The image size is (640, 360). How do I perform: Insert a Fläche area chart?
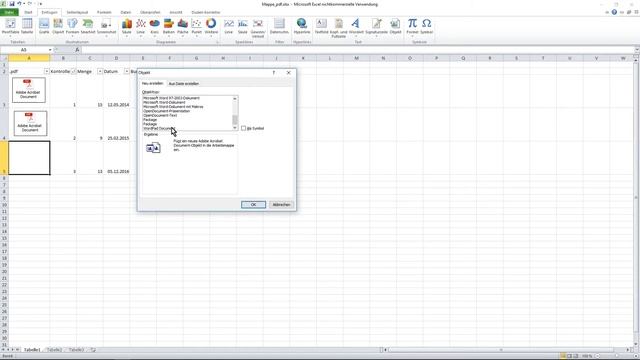coord(182,26)
